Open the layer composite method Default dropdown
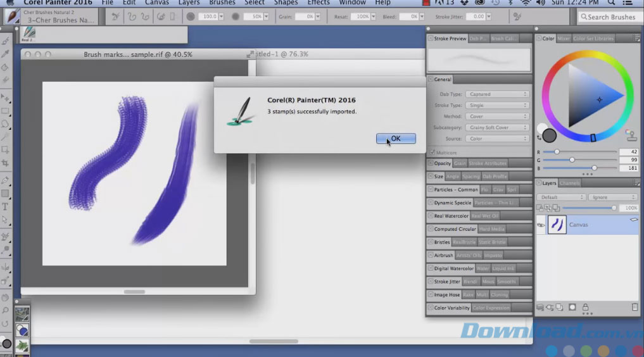Screen dimensions: 644x357 (x=560, y=197)
